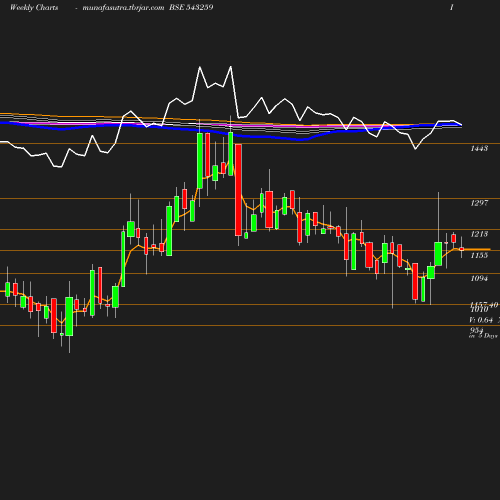Click the 1213 price level label

tap(479, 234)
